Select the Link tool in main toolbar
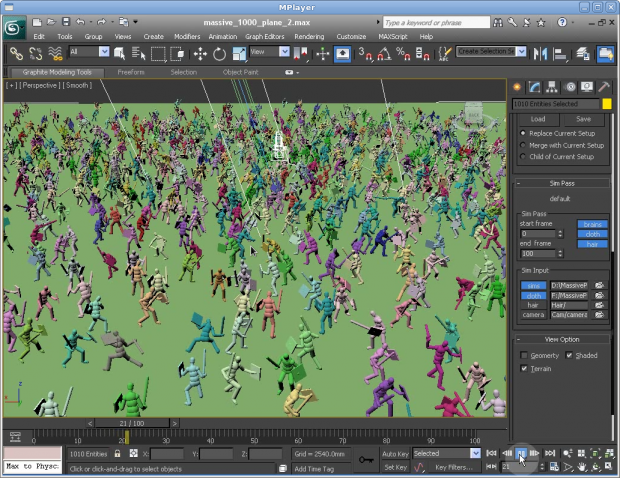 pyautogui.click(x=16, y=53)
